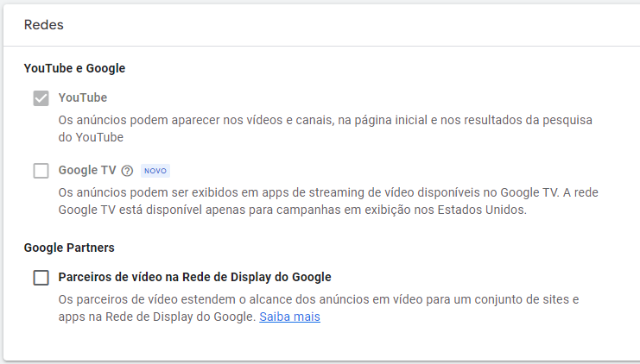Toggle the YouTube network checkbox
Image resolution: width=640 pixels, height=364 pixels.
pos(41,98)
